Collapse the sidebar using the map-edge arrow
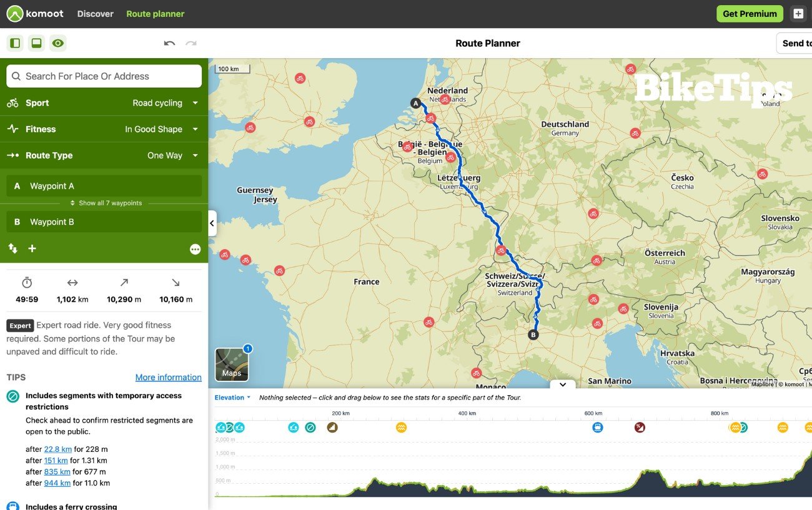This screenshot has height=510, width=812. coord(212,223)
